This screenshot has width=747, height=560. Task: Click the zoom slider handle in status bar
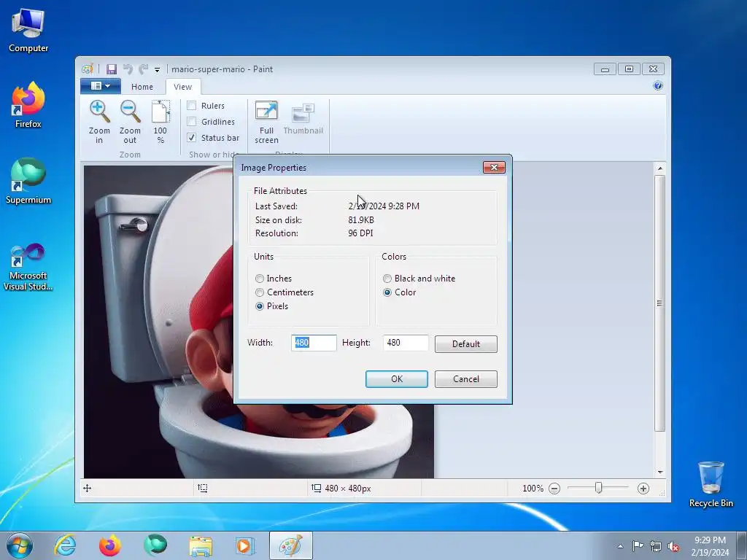(x=598, y=488)
